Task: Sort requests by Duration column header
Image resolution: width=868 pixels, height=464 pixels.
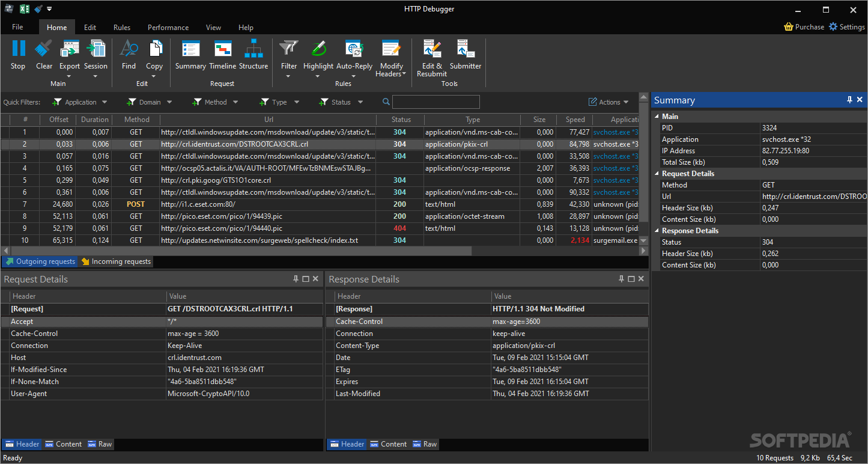Action: (x=95, y=120)
